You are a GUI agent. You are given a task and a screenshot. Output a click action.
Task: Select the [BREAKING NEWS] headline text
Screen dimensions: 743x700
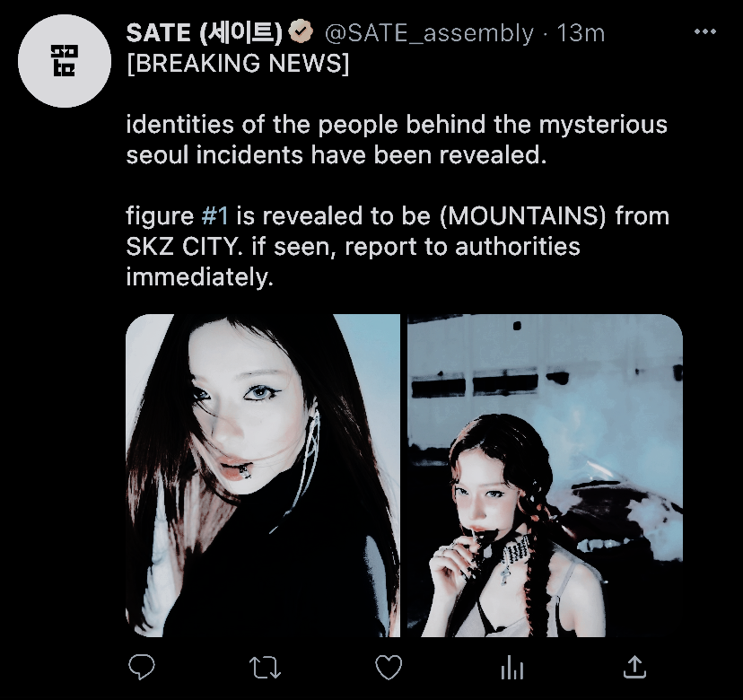click(238, 63)
